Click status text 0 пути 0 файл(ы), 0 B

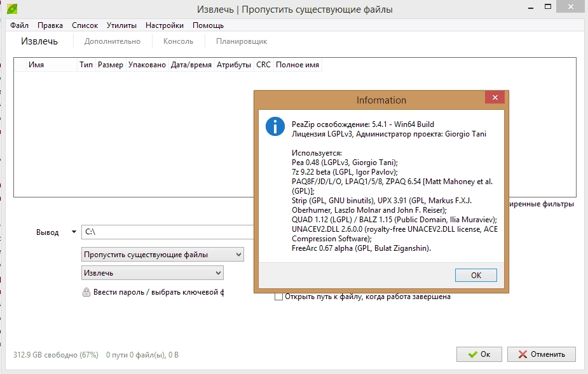coord(142,355)
